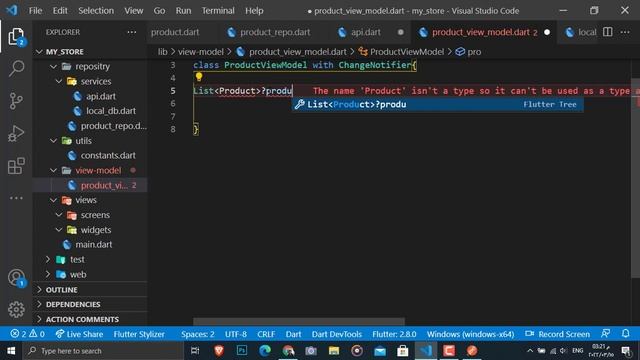Switch to the product.dart tab
Image resolution: width=640 pixels, height=360 pixels.
(x=175, y=32)
